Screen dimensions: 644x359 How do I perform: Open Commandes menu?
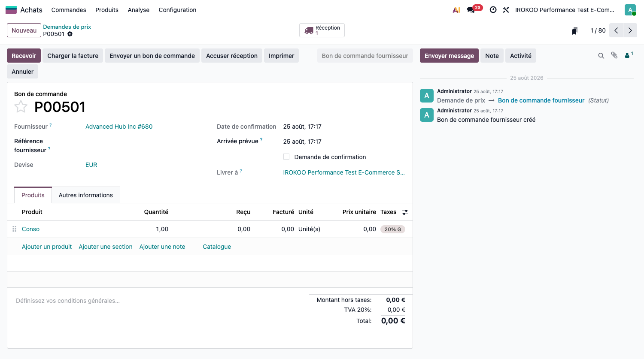[69, 10]
